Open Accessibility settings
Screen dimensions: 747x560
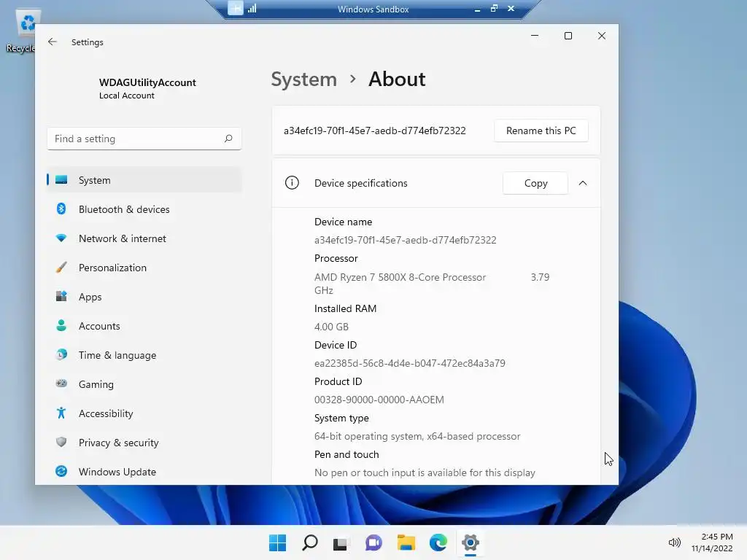click(144, 413)
